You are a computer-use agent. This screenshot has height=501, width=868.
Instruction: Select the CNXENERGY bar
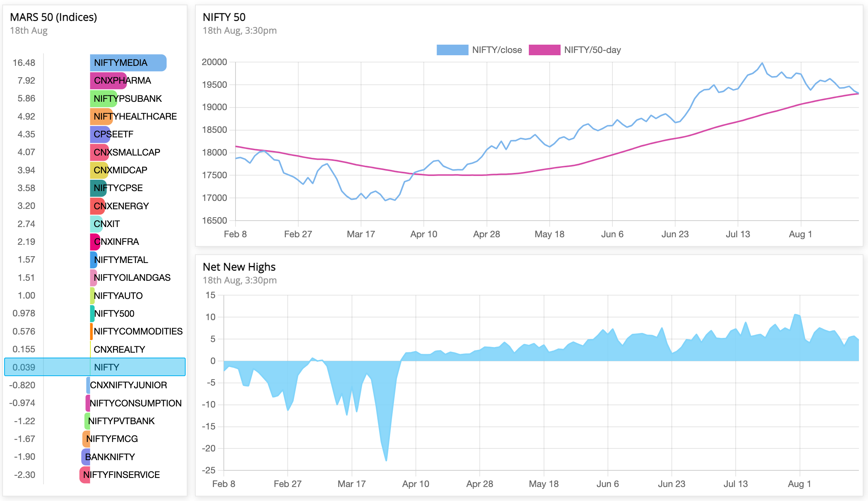(x=97, y=206)
